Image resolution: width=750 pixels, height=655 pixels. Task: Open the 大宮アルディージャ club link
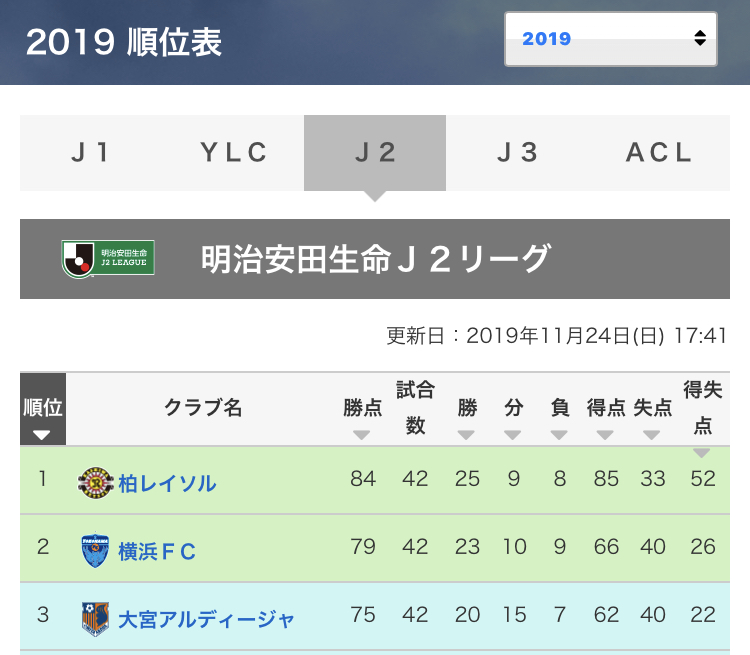point(206,619)
